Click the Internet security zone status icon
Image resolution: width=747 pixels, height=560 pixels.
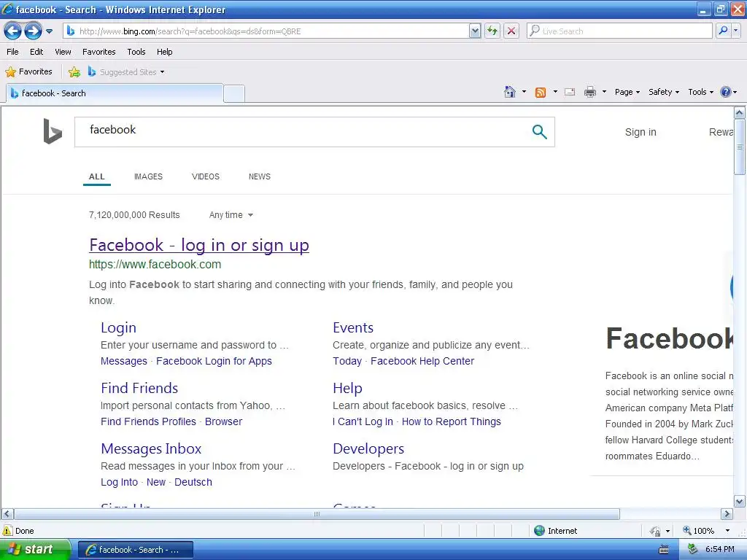pyautogui.click(x=539, y=531)
